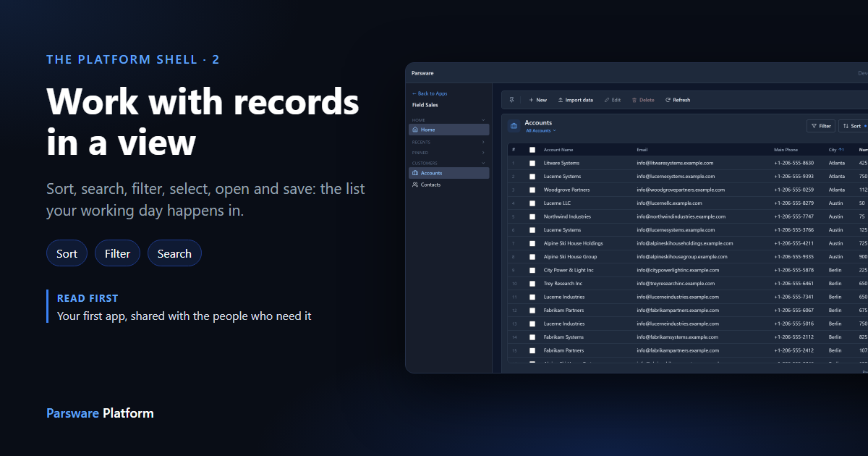Open the Alpine Ski House Holdings account

(573, 243)
